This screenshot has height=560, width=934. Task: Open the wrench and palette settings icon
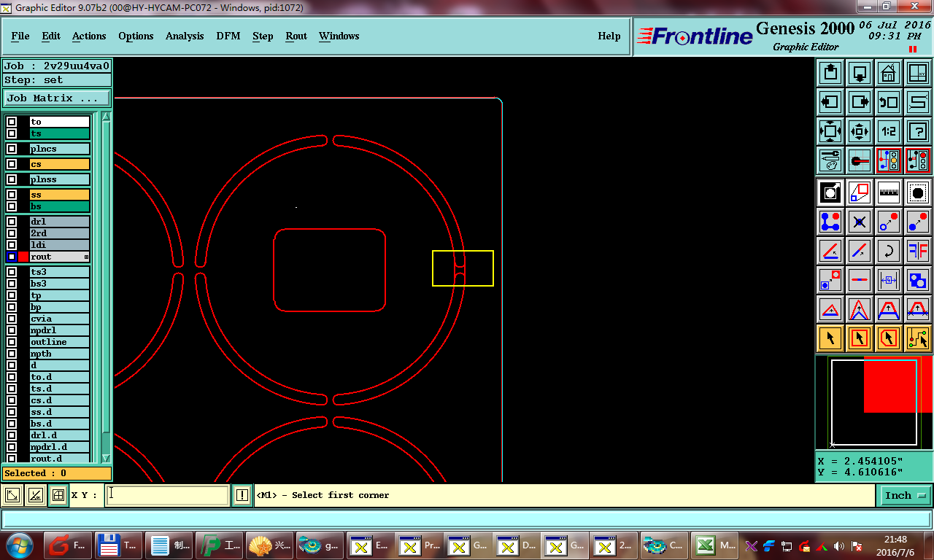[x=830, y=160]
